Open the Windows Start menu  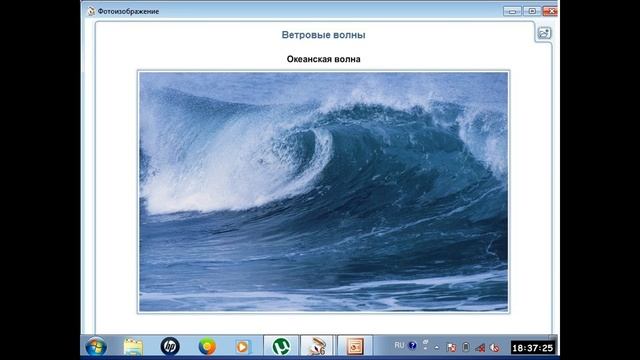tap(96, 347)
